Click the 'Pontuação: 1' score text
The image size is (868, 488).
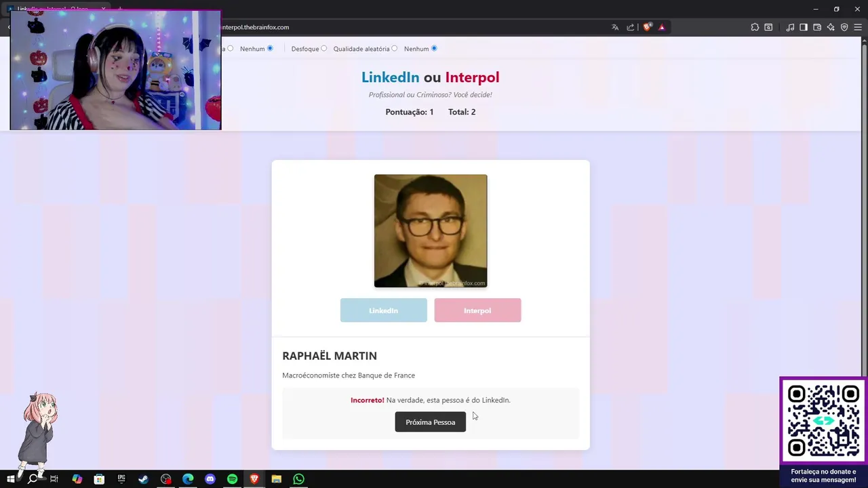(410, 112)
